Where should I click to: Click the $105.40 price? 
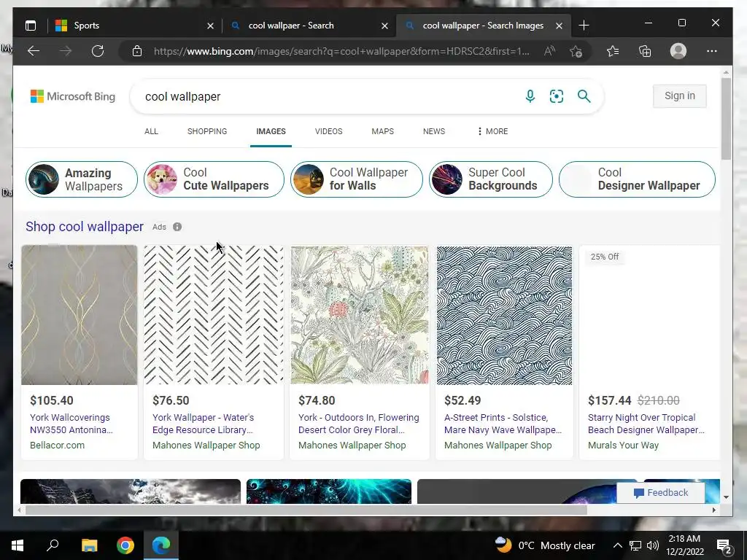(x=52, y=400)
